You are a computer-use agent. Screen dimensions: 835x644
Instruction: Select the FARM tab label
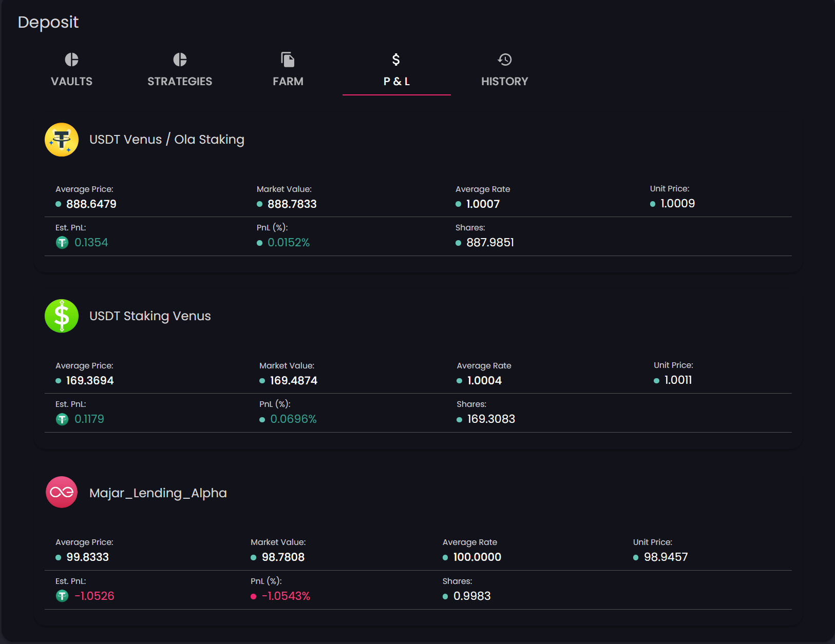coord(288,82)
